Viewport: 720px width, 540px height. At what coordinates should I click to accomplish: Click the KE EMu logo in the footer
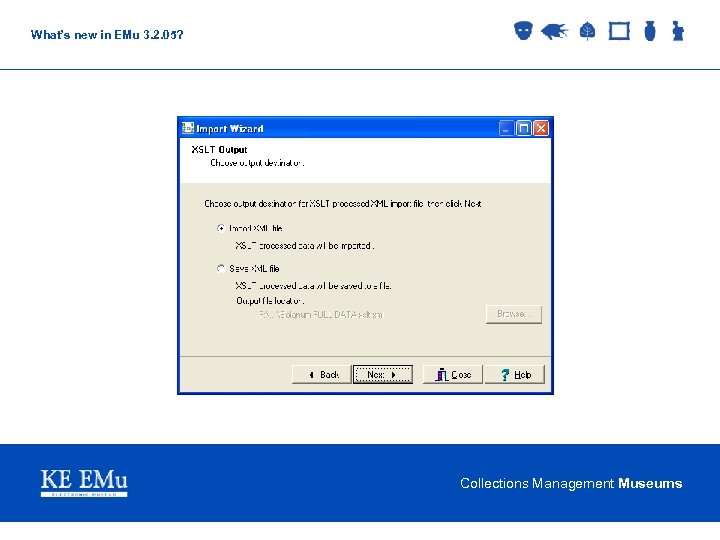pos(84,483)
